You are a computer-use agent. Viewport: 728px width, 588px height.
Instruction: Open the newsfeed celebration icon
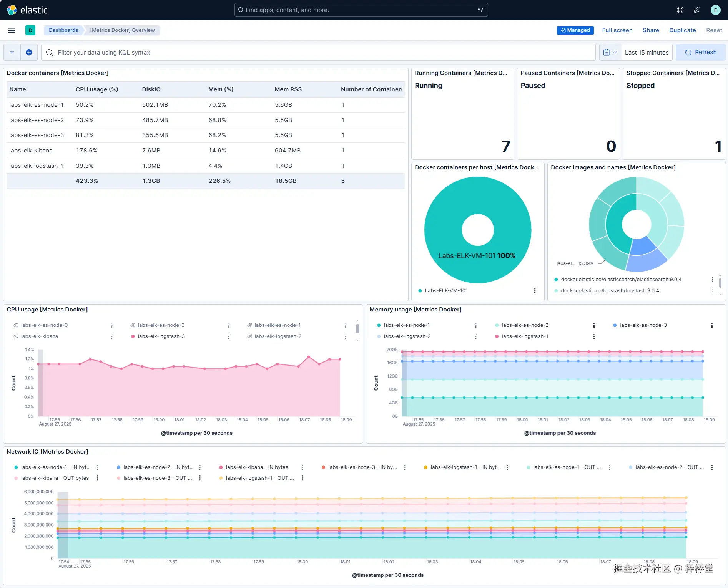(697, 10)
